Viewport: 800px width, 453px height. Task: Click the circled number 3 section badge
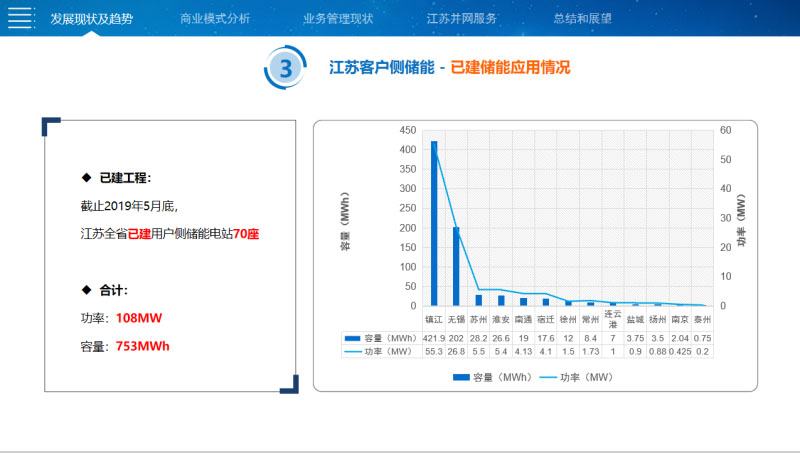pos(286,68)
